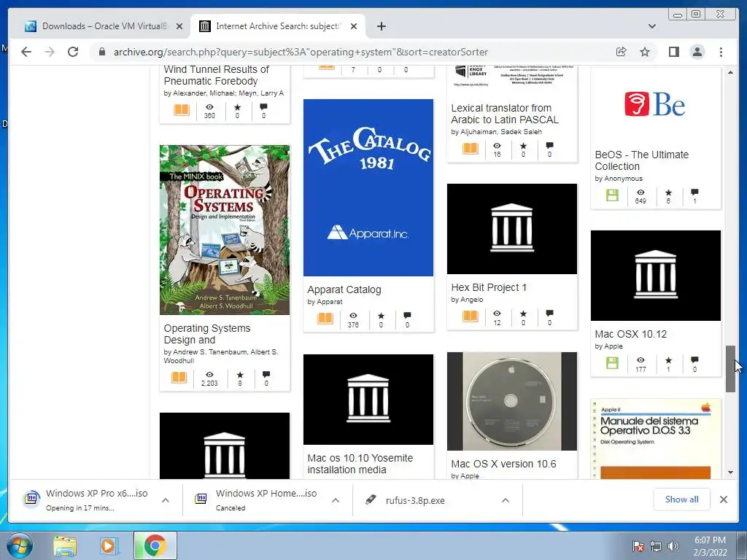Click the favorites star on Operating Systems Design card
The image size is (747, 560).
(240, 376)
